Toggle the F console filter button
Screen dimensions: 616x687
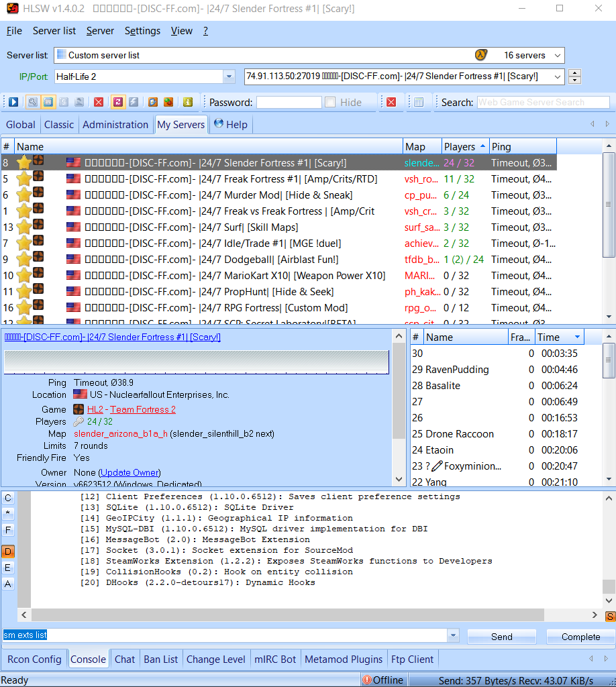(8, 530)
